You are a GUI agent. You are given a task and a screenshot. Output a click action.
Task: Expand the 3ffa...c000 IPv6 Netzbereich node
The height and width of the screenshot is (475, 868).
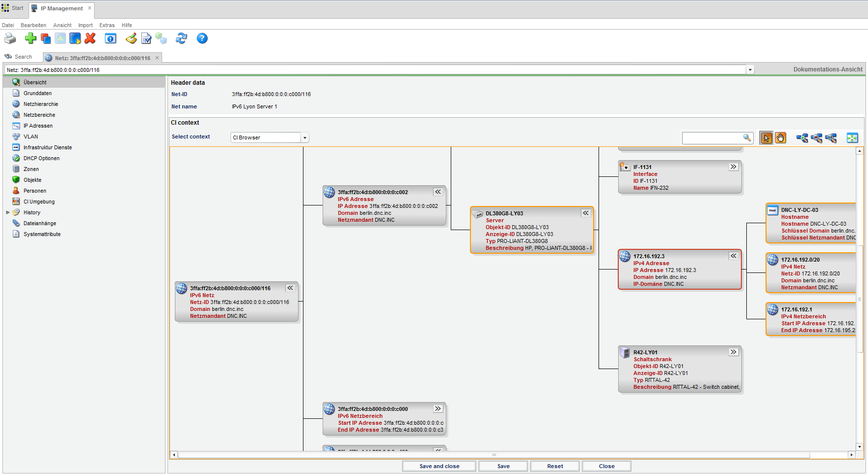[x=438, y=408]
